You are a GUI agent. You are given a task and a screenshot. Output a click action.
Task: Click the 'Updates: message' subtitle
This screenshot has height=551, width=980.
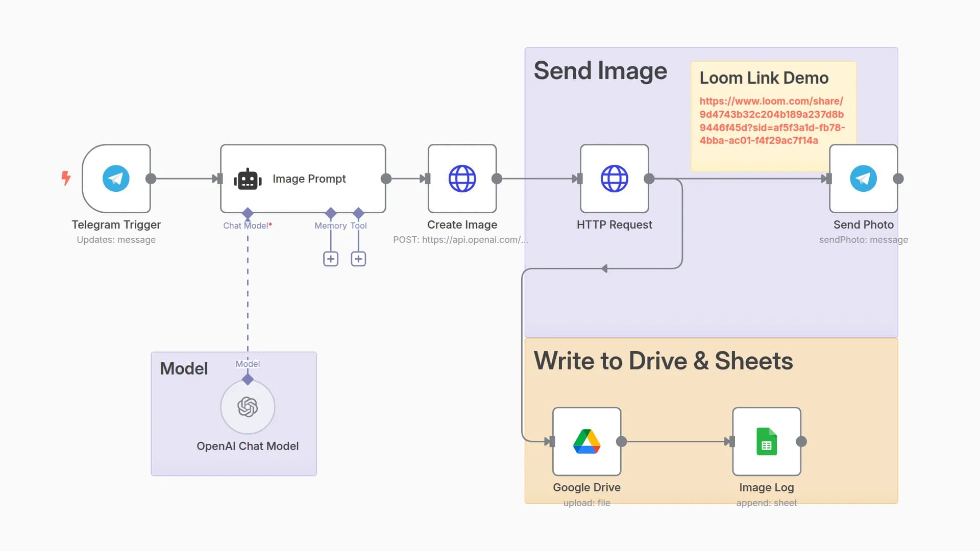click(116, 240)
